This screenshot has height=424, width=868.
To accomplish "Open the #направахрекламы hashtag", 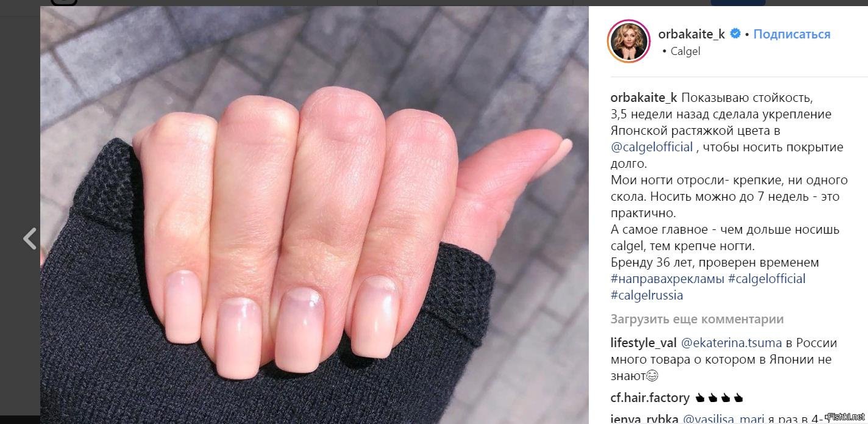I will [x=667, y=279].
